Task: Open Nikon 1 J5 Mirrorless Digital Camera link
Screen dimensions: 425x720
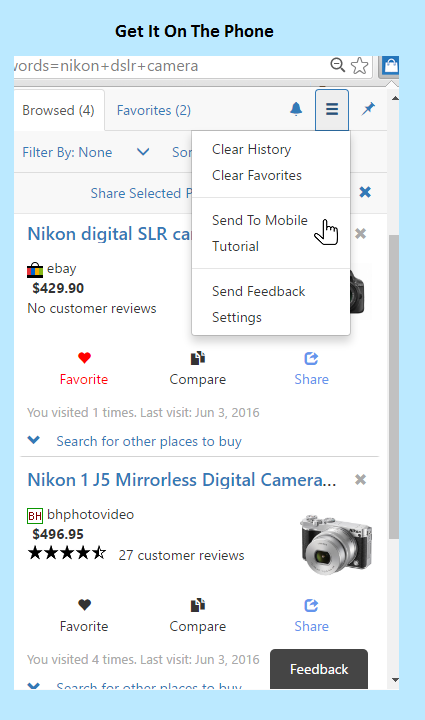Action: tap(182, 480)
